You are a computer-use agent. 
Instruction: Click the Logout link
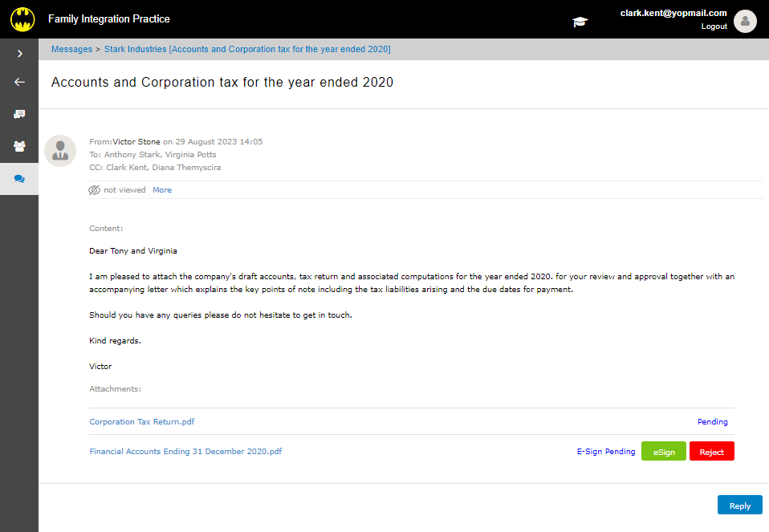click(x=714, y=26)
